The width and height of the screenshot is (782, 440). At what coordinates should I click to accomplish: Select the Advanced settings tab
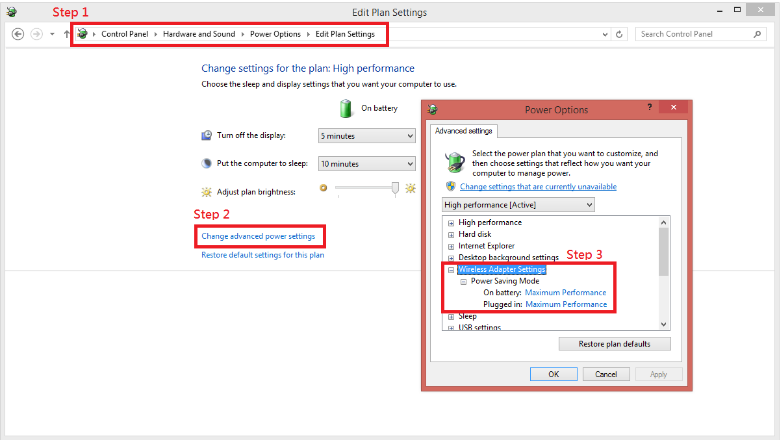[x=462, y=130]
